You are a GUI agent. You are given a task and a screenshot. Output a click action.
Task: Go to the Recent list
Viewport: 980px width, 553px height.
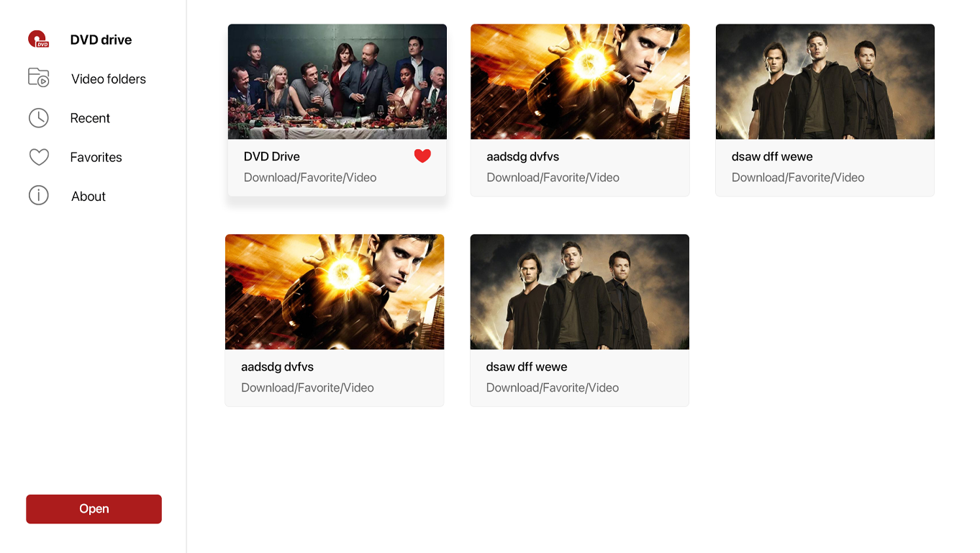(90, 118)
